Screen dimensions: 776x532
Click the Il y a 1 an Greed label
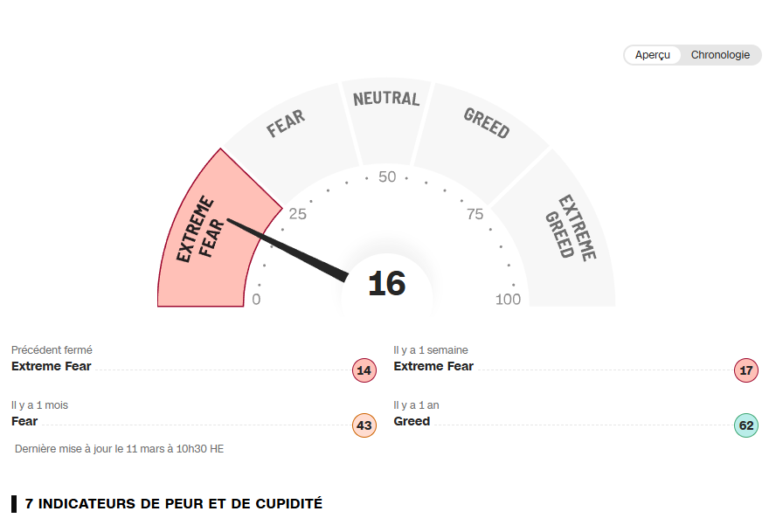[412, 421]
